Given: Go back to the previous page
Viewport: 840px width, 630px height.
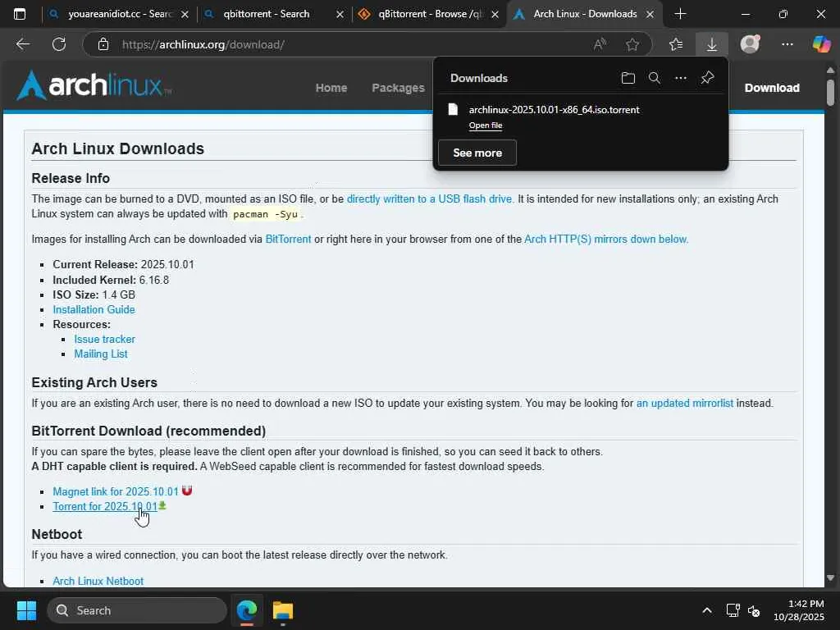Looking at the screenshot, I should point(22,44).
